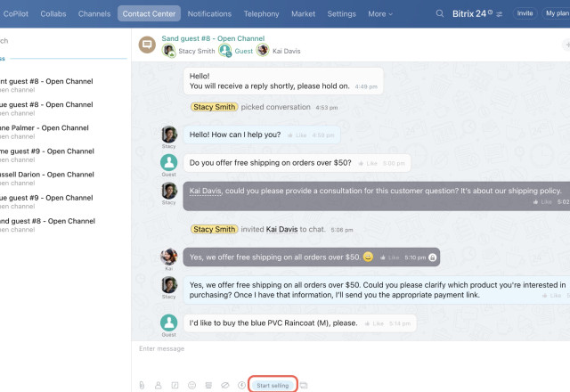
Task: Click the mention user icon in message toolbar
Action: tap(159, 385)
